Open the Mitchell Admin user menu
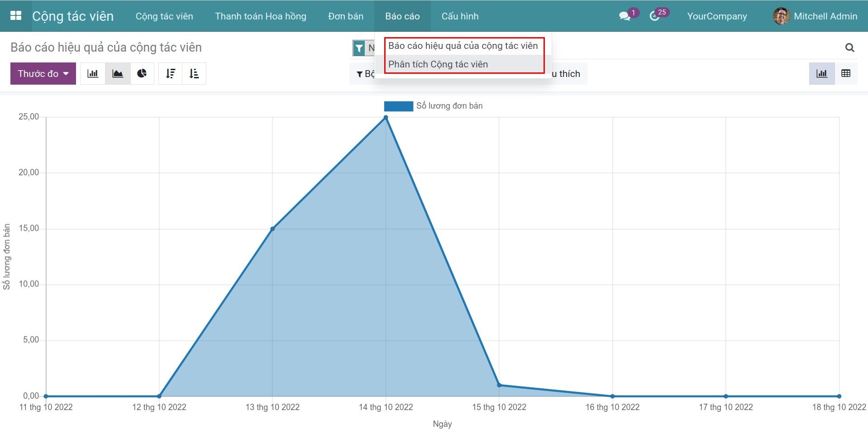The height and width of the screenshot is (430, 868). point(815,16)
